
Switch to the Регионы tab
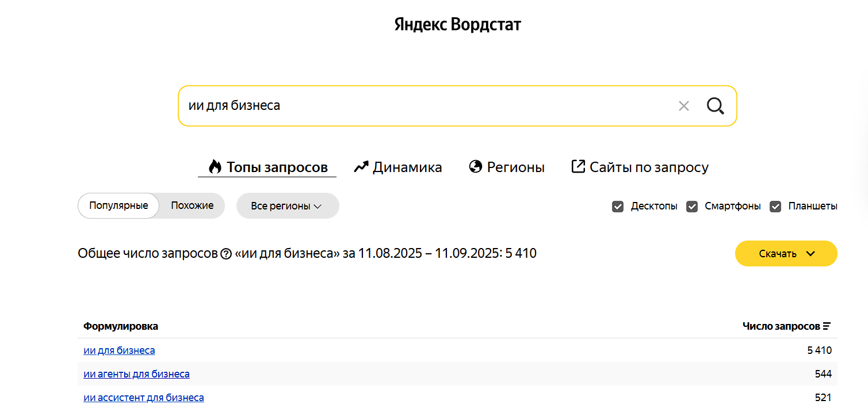point(507,167)
